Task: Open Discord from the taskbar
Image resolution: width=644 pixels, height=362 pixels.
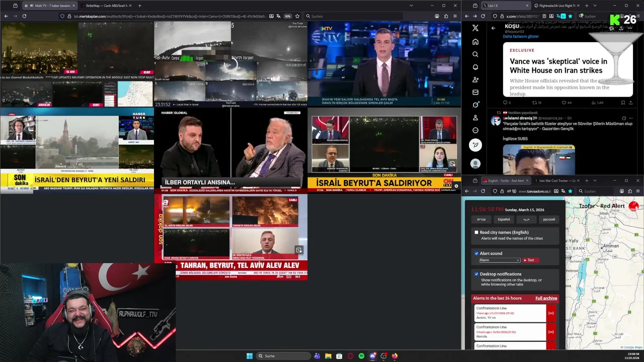Action: click(372, 356)
